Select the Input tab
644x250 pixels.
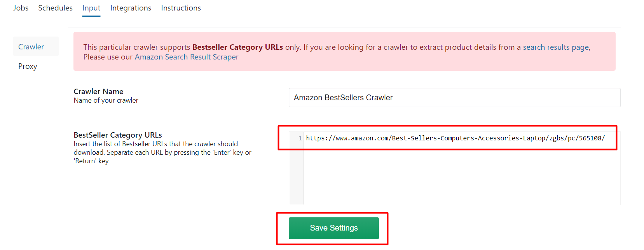(91, 8)
